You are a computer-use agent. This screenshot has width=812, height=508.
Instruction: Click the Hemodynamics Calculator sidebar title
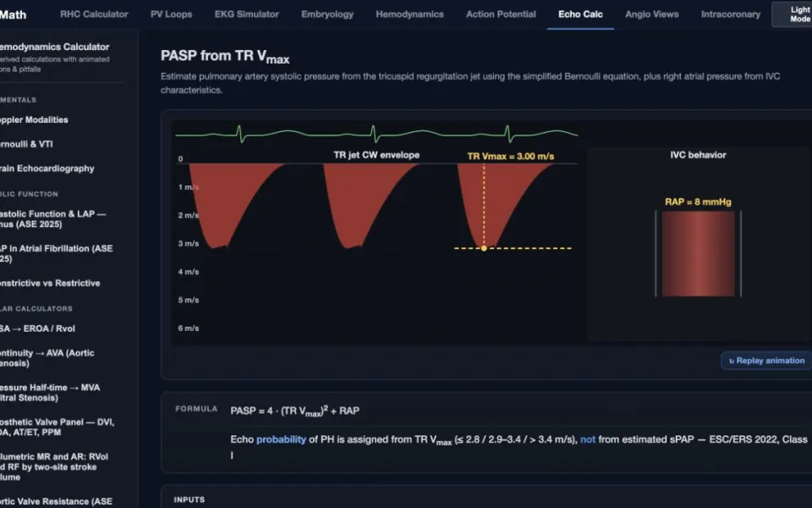click(54, 47)
